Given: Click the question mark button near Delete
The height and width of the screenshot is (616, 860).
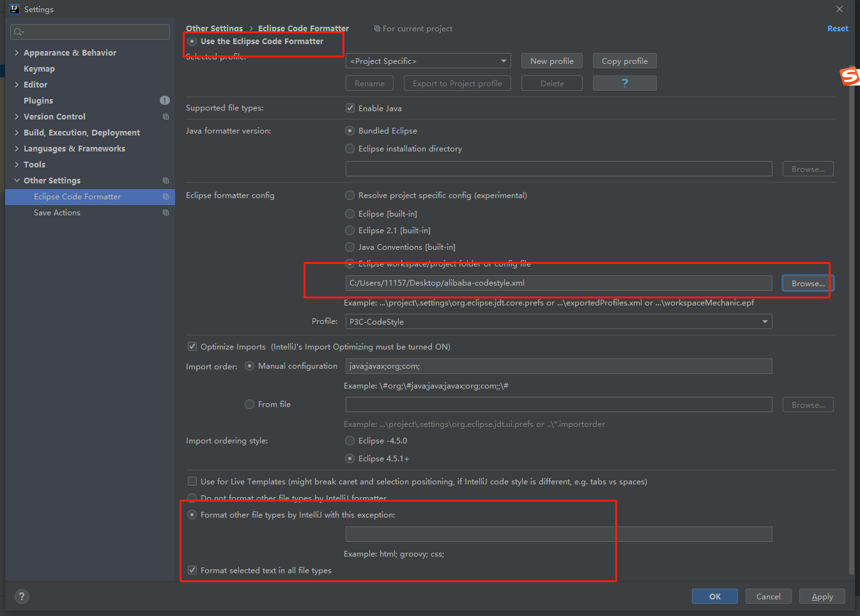Looking at the screenshot, I should (x=625, y=83).
